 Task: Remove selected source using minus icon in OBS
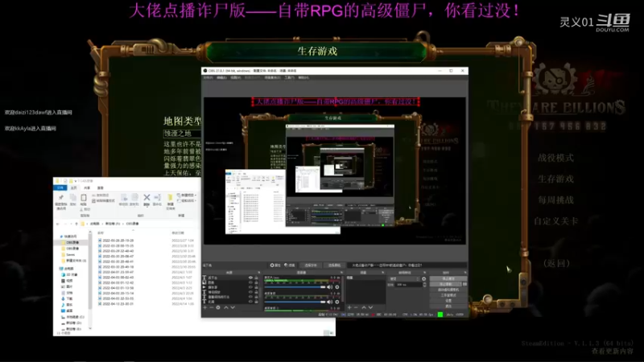click(212, 307)
